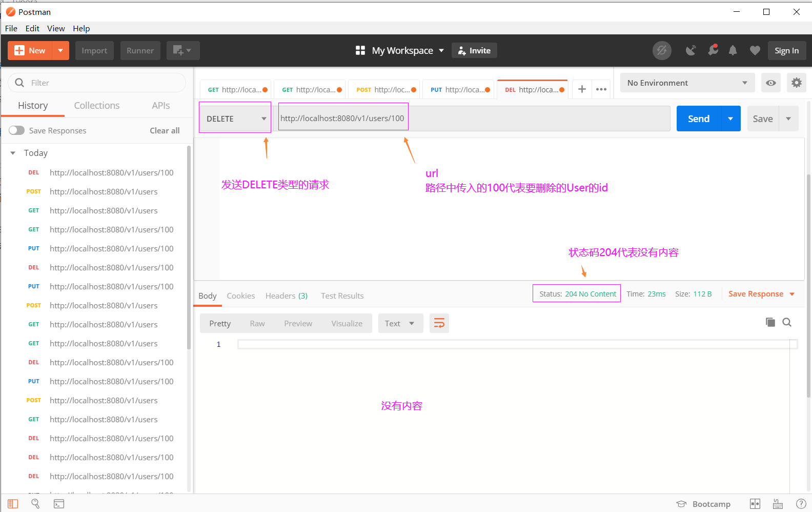Open the No Environment dropdown
812x512 pixels.
tap(687, 83)
